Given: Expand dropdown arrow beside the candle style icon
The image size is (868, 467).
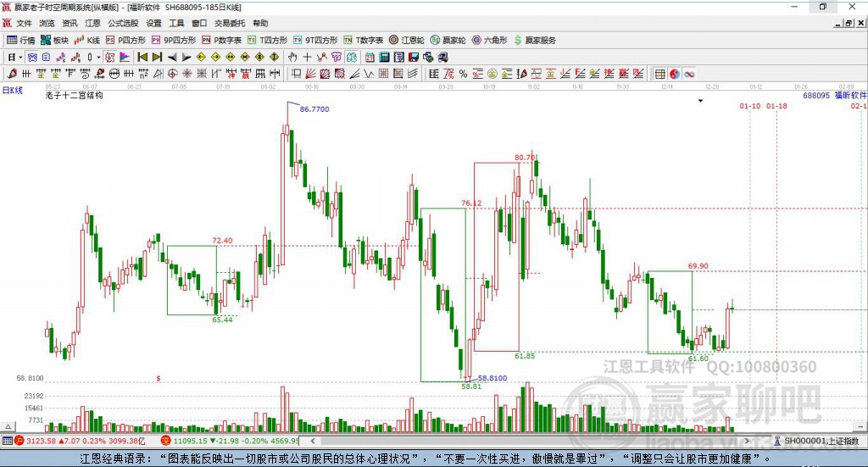Looking at the screenshot, I should pos(98,57).
